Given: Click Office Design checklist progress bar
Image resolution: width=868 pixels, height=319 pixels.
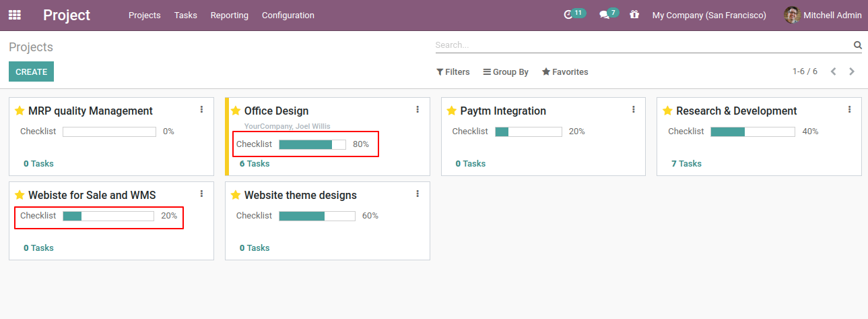Looking at the screenshot, I should [x=312, y=144].
